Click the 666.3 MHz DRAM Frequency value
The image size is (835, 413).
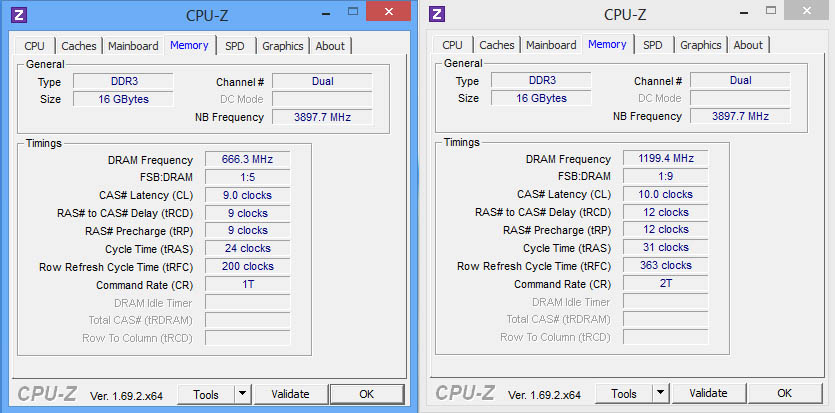click(248, 160)
